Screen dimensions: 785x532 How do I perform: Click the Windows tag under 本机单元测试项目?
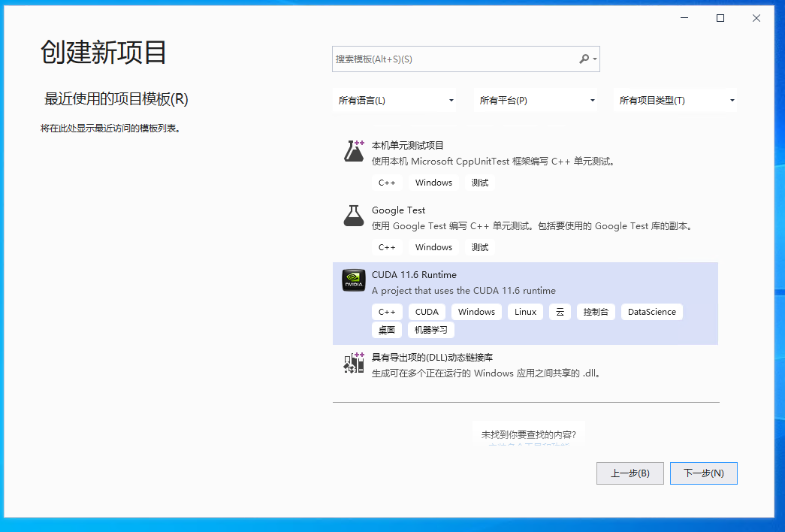pyautogui.click(x=433, y=183)
